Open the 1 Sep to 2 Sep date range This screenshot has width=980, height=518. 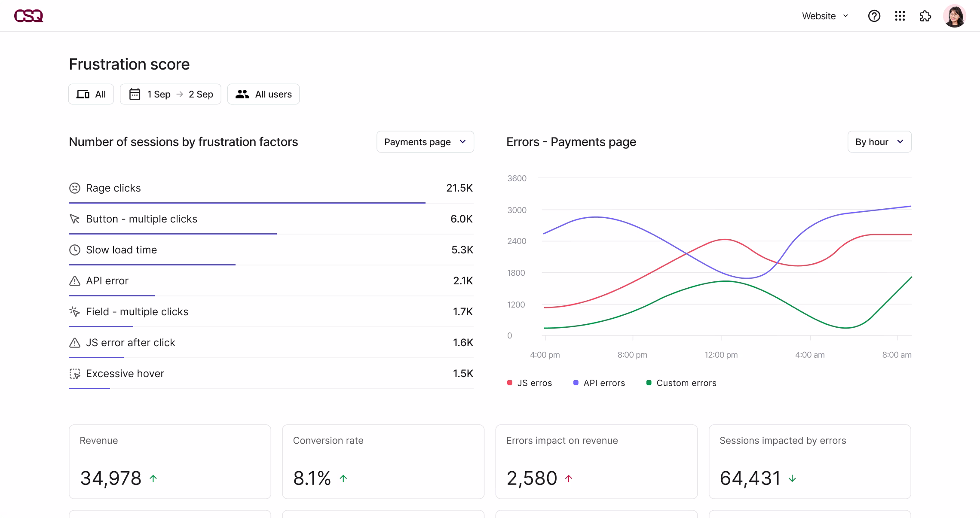coord(171,94)
